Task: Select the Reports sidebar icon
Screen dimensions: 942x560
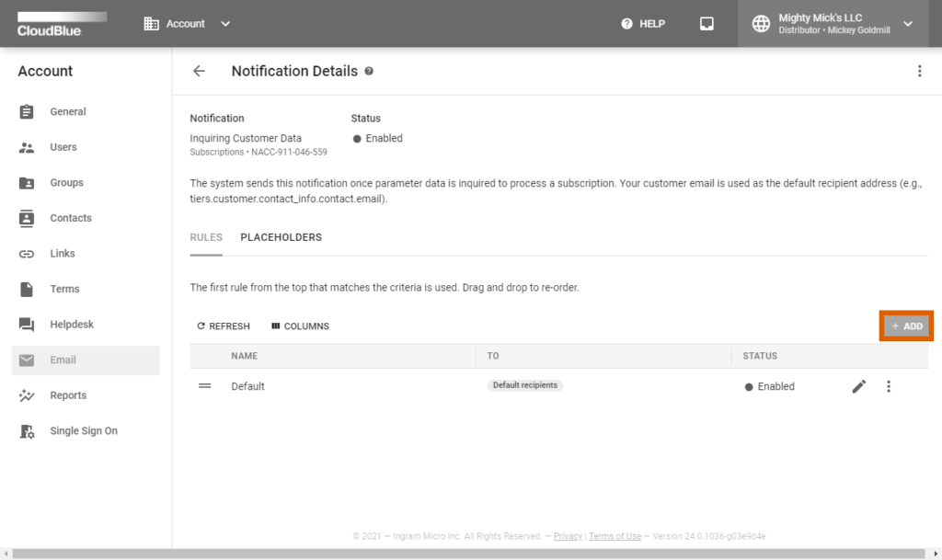Action: (27, 394)
